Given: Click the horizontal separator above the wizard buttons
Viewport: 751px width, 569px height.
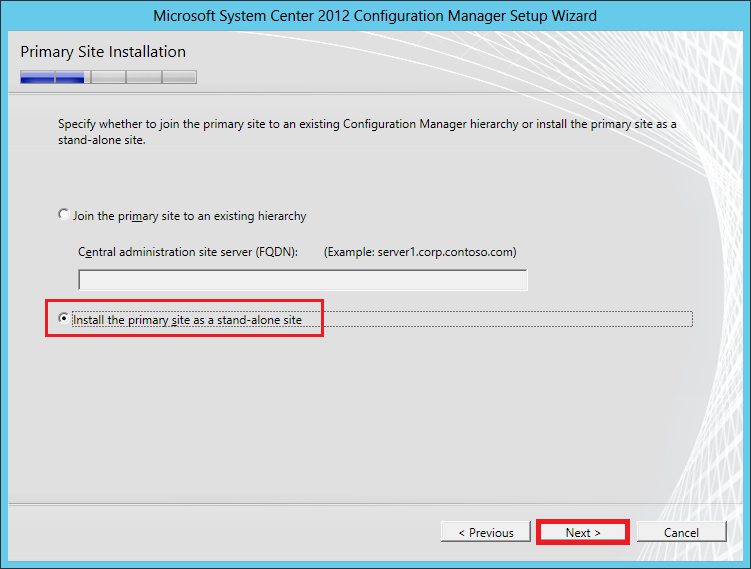Looking at the screenshot, I should (x=375, y=504).
